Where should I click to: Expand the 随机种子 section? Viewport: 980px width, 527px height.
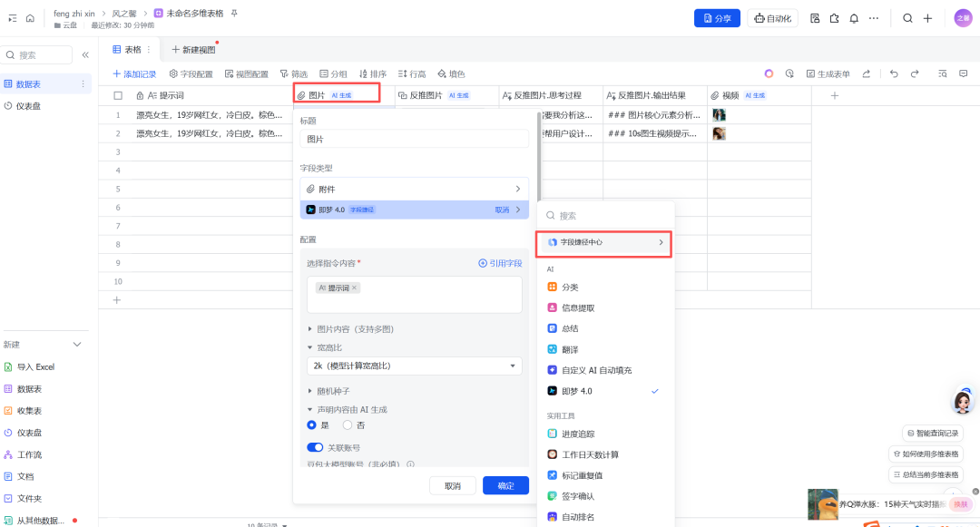click(333, 391)
